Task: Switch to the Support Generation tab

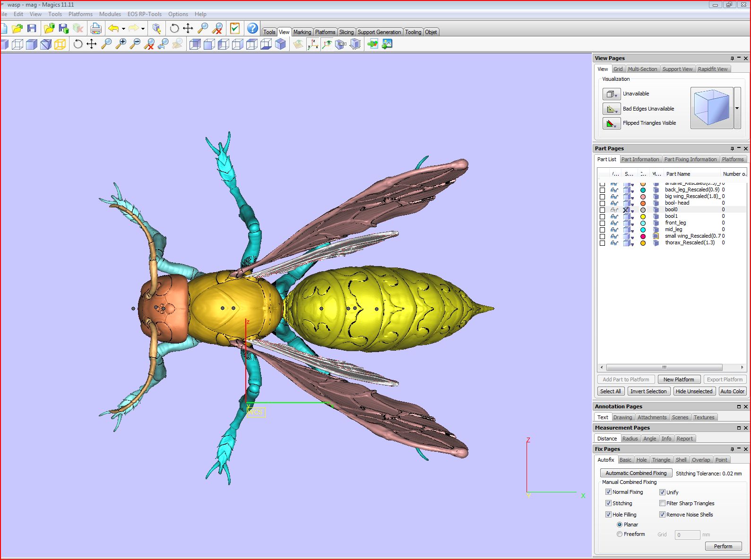Action: click(379, 32)
